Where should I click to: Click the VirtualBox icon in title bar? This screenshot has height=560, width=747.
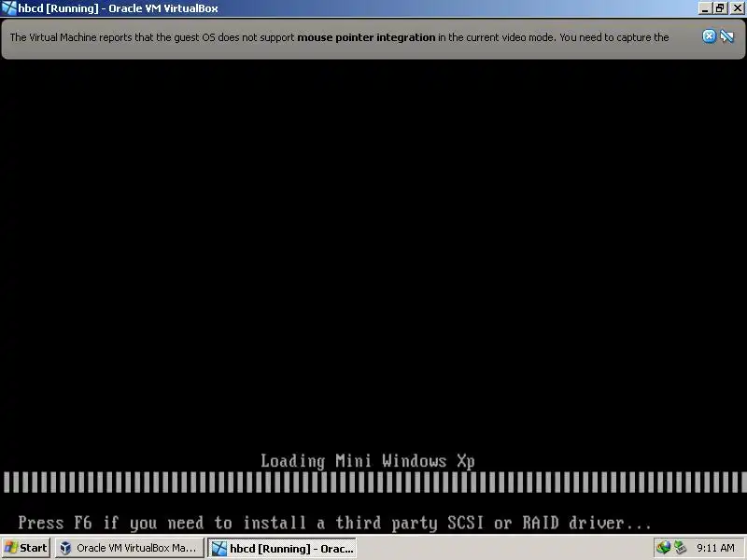click(x=8, y=8)
